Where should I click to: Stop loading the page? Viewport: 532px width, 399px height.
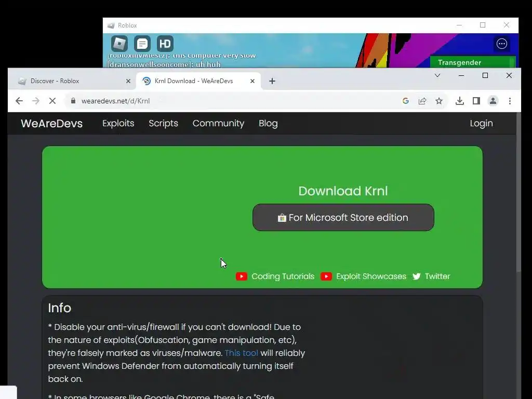(x=52, y=101)
